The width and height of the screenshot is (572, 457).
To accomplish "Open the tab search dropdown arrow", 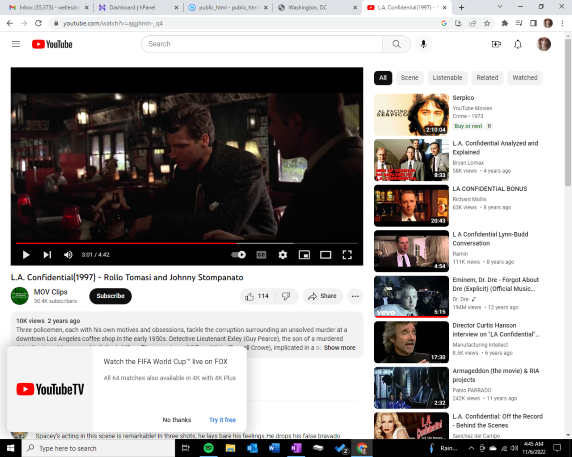I will [x=500, y=7].
